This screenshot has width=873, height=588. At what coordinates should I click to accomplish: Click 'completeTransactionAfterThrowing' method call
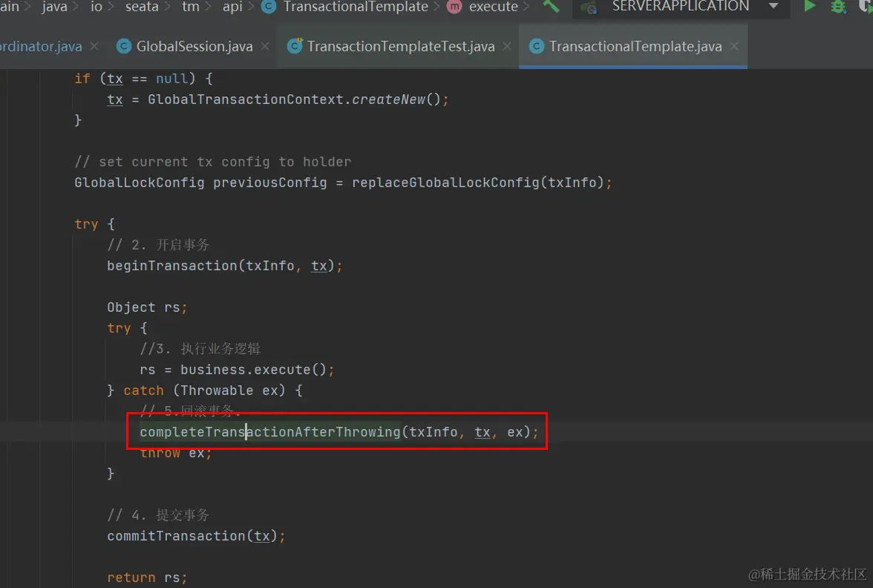[270, 432]
